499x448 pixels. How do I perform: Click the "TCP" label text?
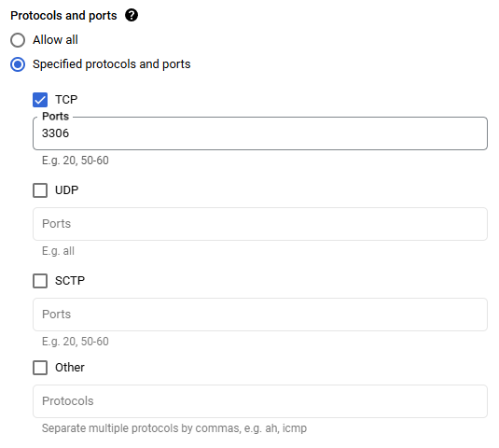(66, 100)
